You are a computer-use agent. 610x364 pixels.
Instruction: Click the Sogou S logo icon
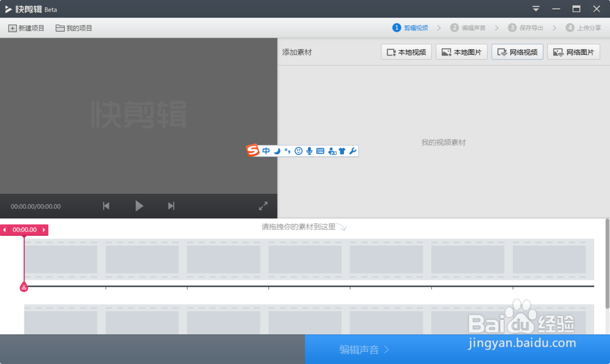coord(253,151)
